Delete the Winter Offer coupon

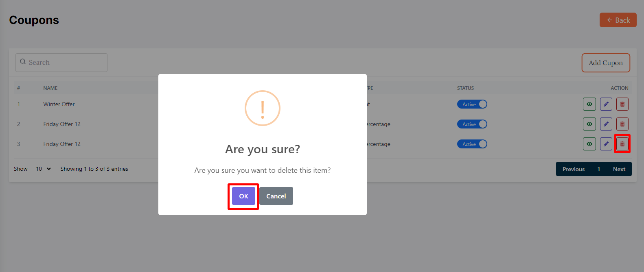[x=622, y=104]
